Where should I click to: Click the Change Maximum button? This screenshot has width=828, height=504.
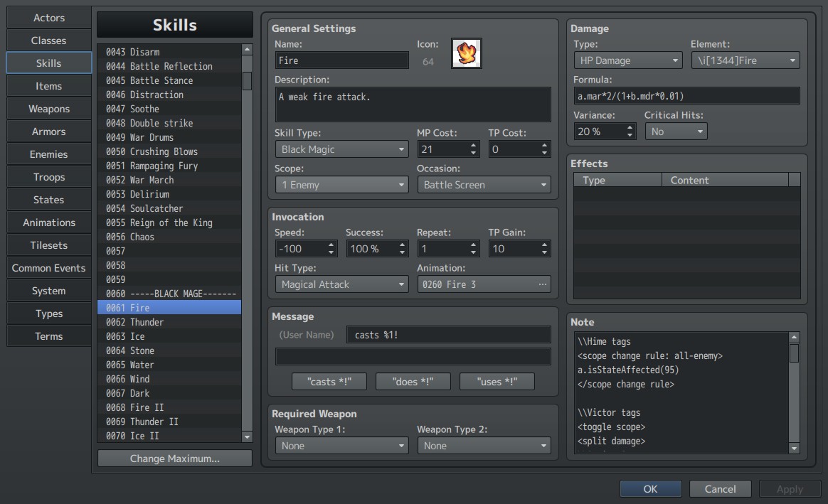point(175,458)
